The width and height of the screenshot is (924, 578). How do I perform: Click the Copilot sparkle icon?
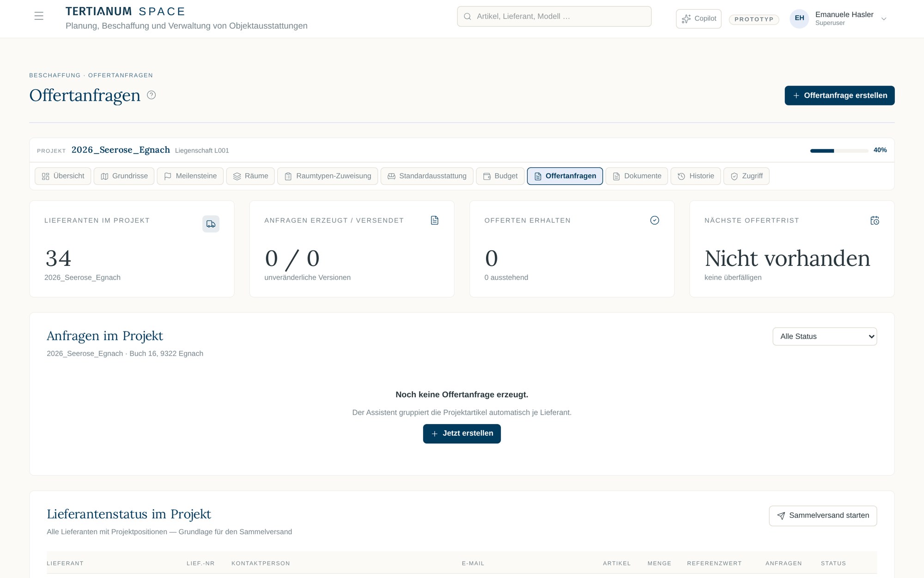(686, 18)
